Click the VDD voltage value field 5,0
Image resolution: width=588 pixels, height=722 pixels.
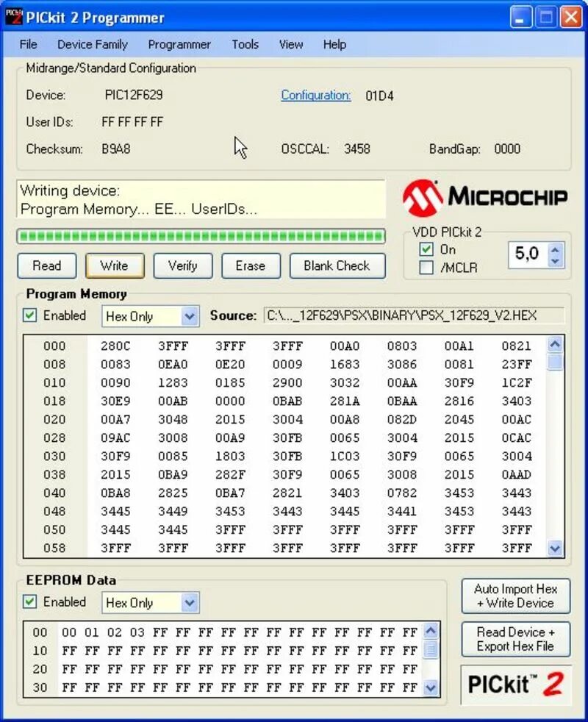click(x=528, y=253)
